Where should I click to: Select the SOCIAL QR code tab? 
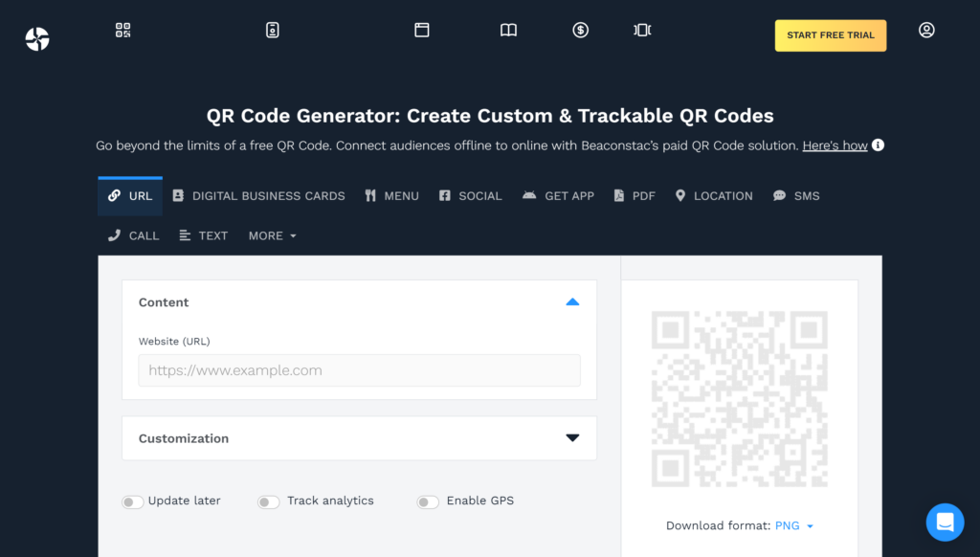tap(470, 195)
